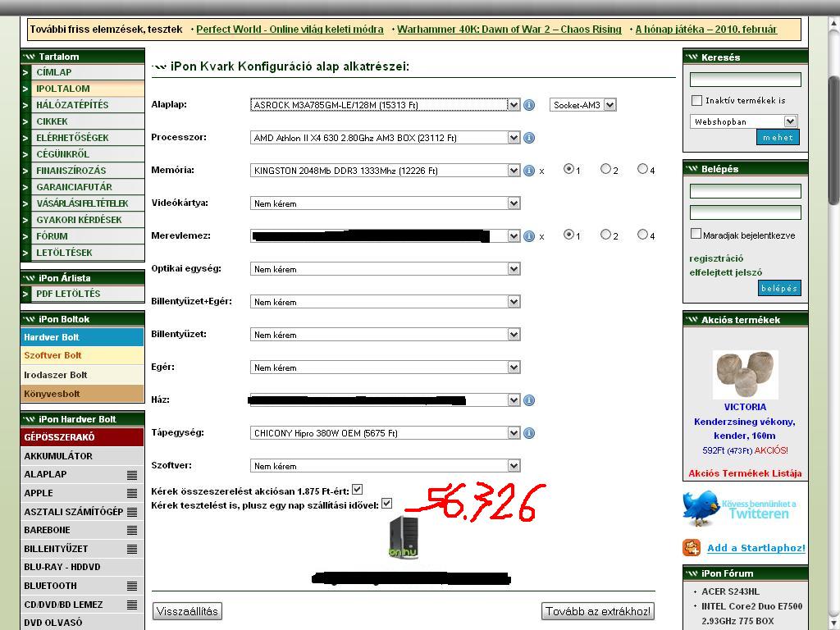Toggle the összeszerelés assembly checkbox
Viewport: 840px width, 630px height.
[358, 489]
